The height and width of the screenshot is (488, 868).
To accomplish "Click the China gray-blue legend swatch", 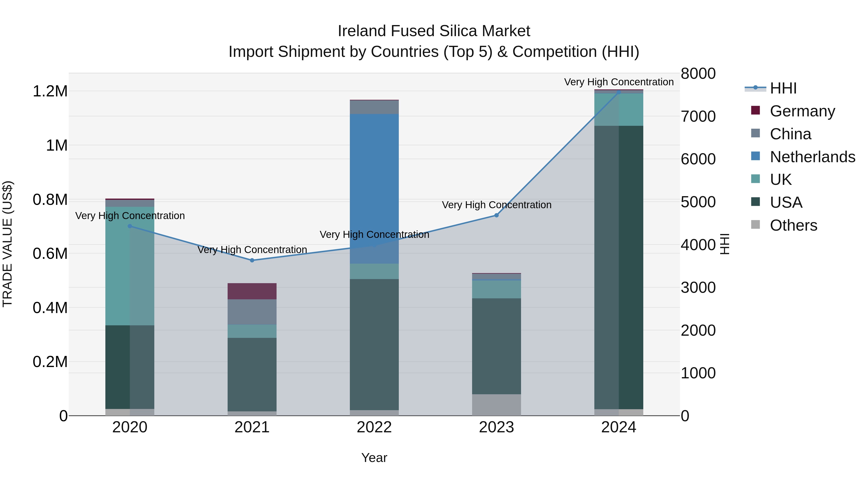I will [755, 133].
